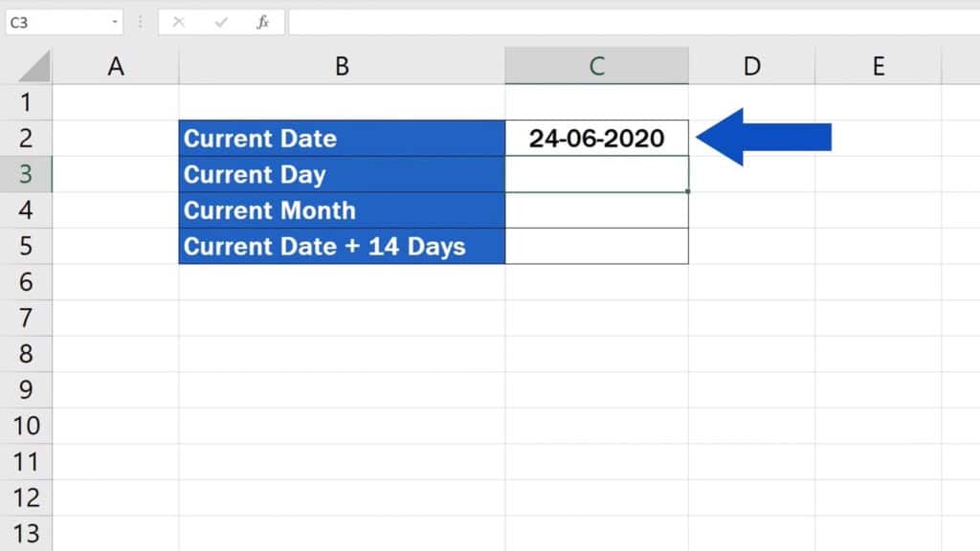Click row header 2 to select the row
The width and height of the screenshot is (980, 551).
pos(28,138)
